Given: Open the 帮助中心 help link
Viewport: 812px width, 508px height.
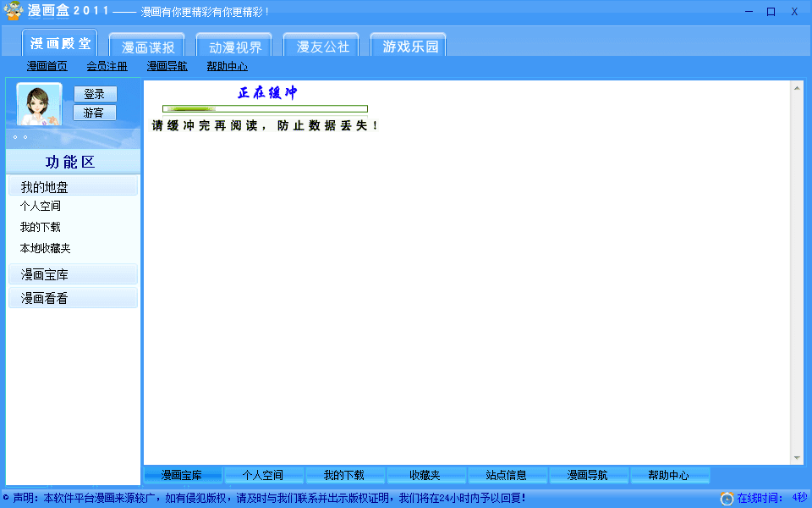Looking at the screenshot, I should coord(227,66).
